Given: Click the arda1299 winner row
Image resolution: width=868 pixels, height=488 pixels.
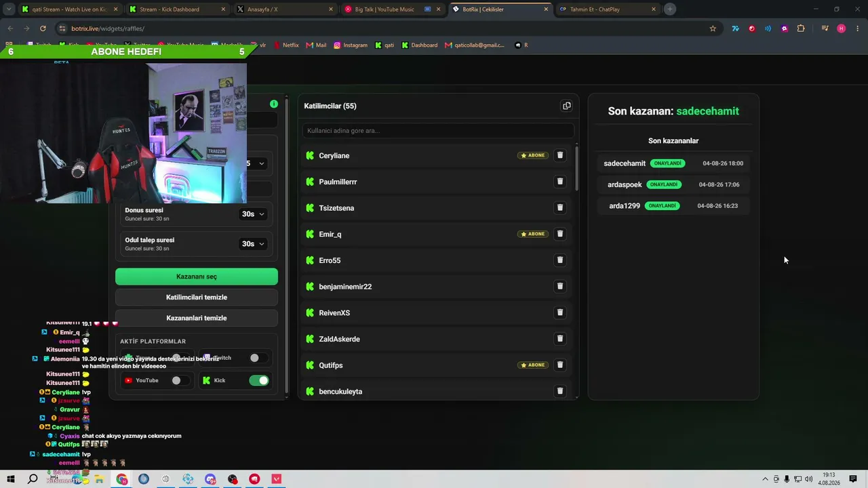Looking at the screenshot, I should click(x=673, y=205).
